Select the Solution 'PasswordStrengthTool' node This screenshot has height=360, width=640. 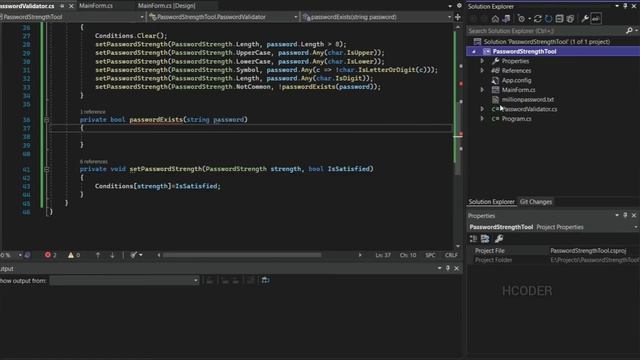point(547,42)
